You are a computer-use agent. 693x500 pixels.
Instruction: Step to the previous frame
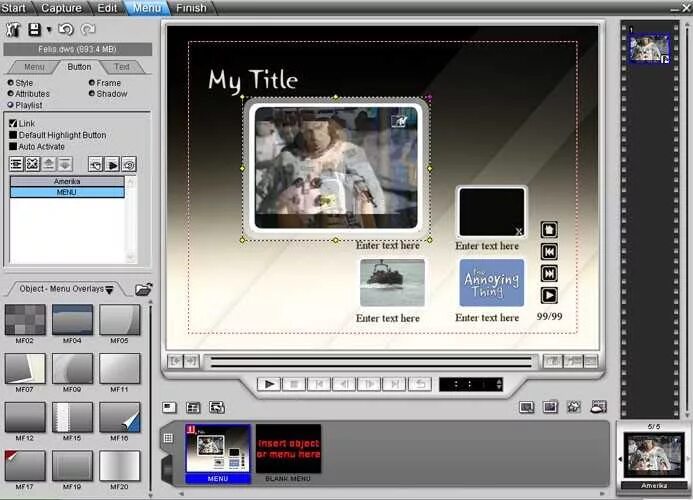344,384
